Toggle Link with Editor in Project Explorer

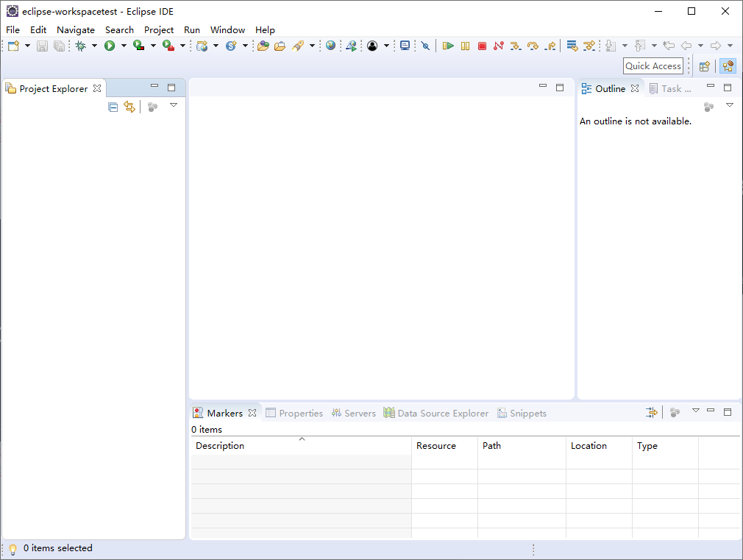129,107
